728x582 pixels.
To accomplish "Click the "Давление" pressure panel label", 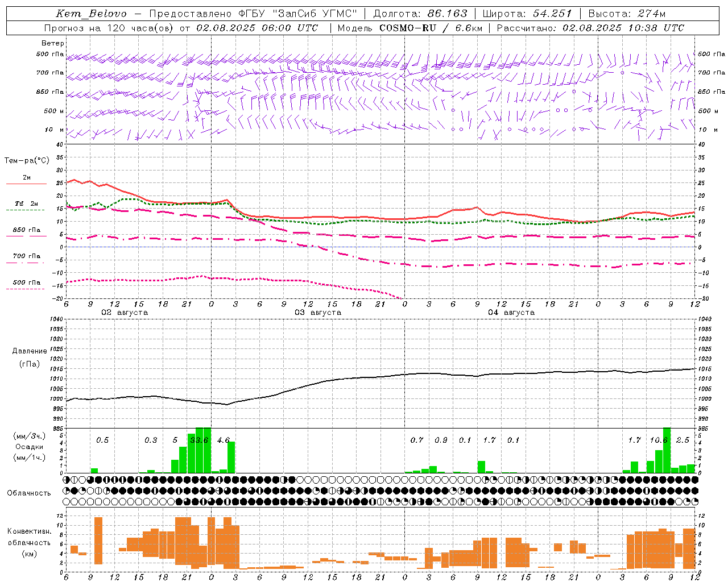I will pyautogui.click(x=30, y=351).
